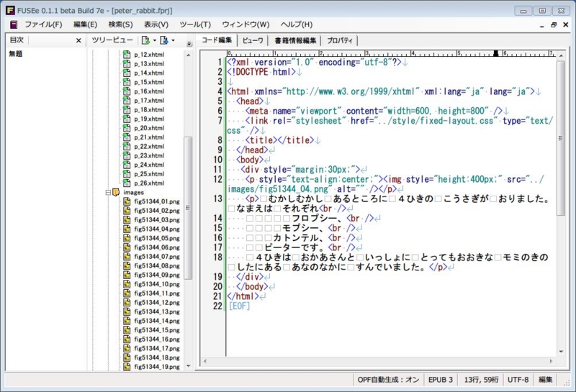
Task: Open the 表示(V) menu
Action: (x=156, y=24)
